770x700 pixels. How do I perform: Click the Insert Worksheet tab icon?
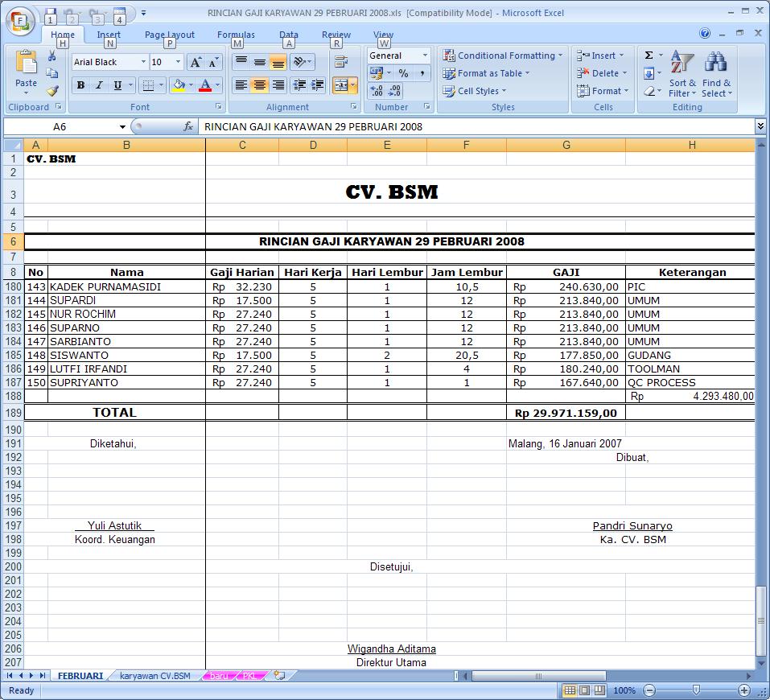coord(279,675)
